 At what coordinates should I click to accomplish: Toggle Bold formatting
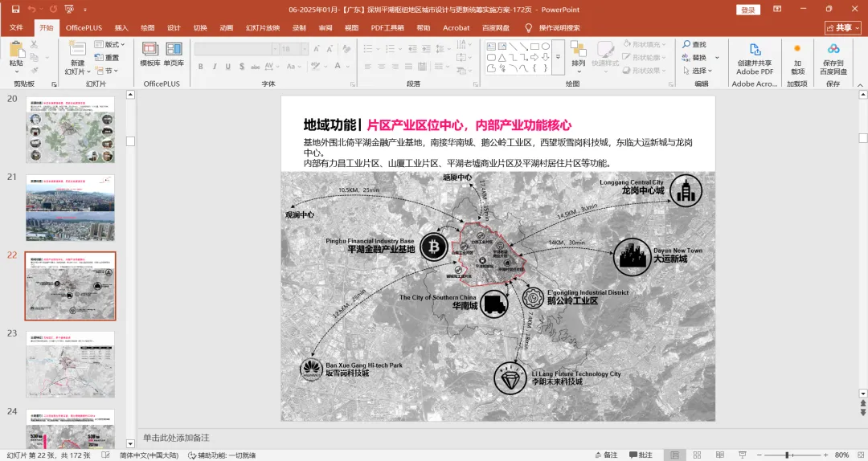pyautogui.click(x=200, y=67)
